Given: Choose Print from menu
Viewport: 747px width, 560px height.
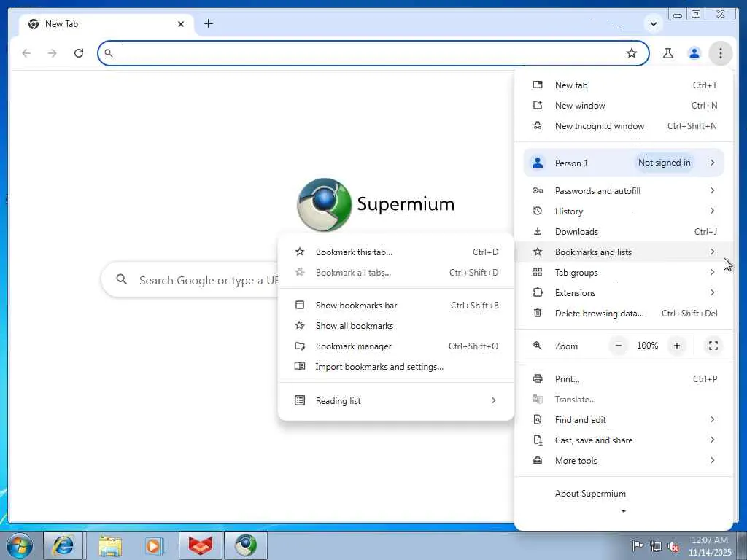Looking at the screenshot, I should (624, 379).
